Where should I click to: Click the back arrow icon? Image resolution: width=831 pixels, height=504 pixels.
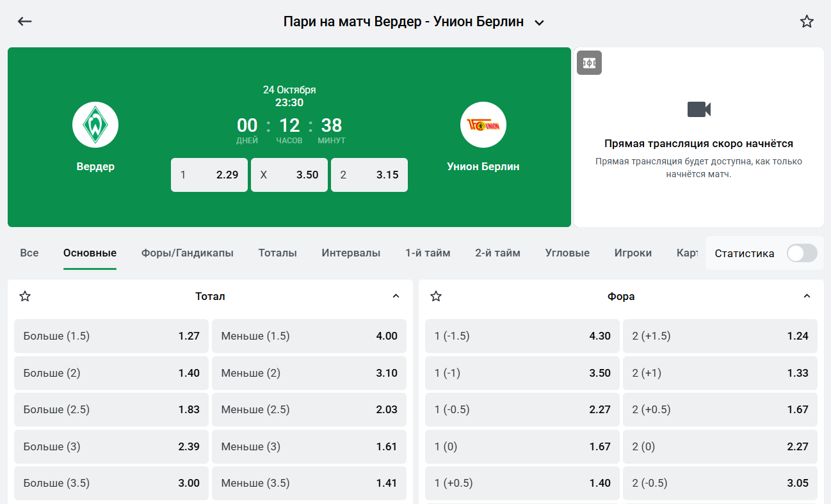tap(24, 22)
